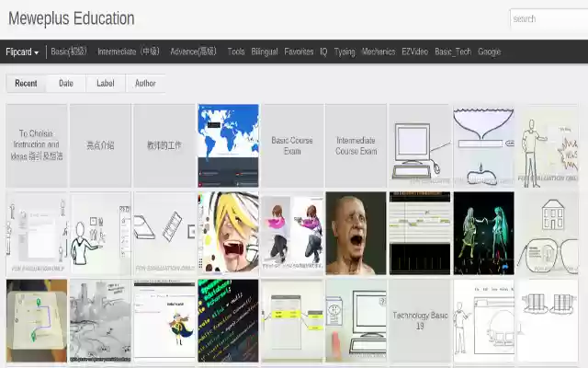The height and width of the screenshot is (368, 588).
Task: Group cards with the Author tab
Action: point(145,84)
